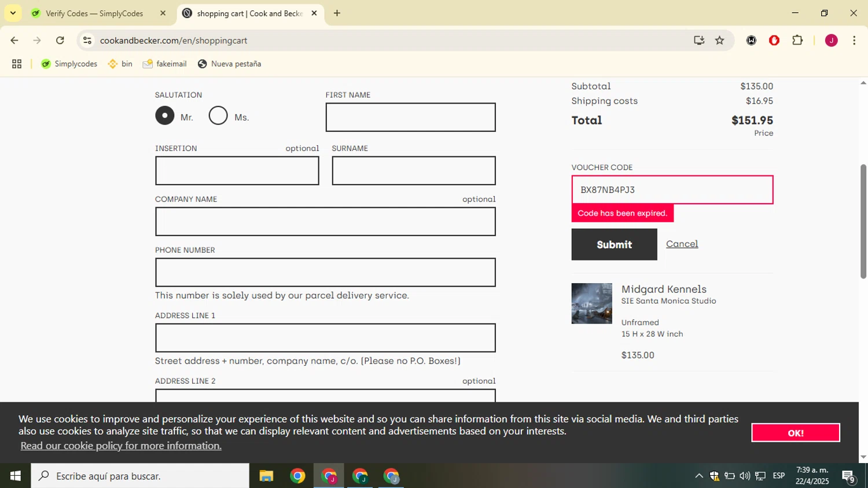Click the Total $151.95 amount
This screenshot has width=868, height=488.
click(x=752, y=120)
